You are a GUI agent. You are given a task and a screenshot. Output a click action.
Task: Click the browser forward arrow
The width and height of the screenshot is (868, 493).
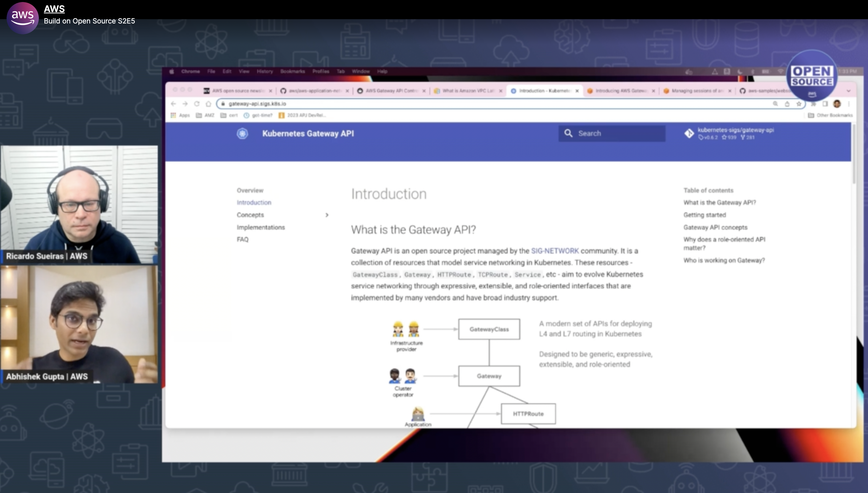coord(185,104)
